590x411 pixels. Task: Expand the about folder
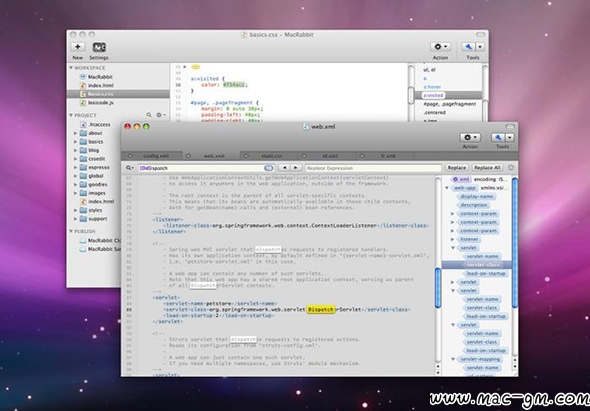(x=75, y=133)
